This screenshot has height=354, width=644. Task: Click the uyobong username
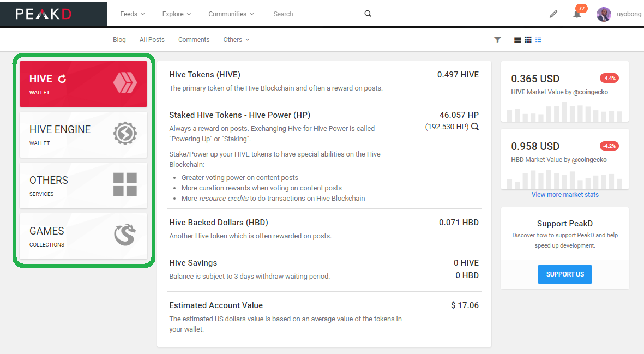click(629, 14)
